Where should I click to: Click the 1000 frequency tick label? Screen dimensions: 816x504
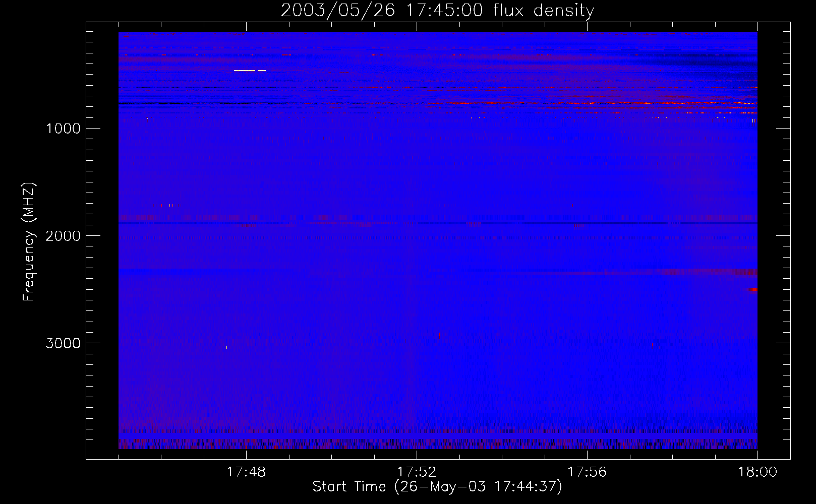tap(63, 129)
